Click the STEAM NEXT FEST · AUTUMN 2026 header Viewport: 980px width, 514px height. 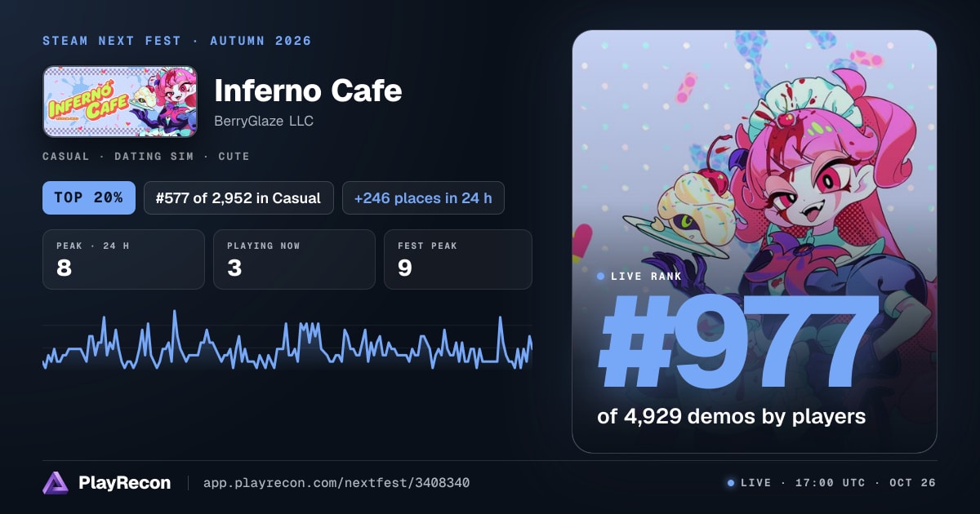[177, 41]
